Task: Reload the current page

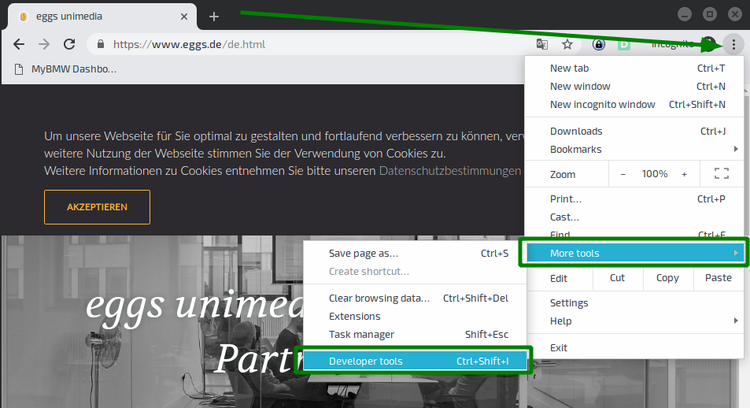Action: coord(69,44)
